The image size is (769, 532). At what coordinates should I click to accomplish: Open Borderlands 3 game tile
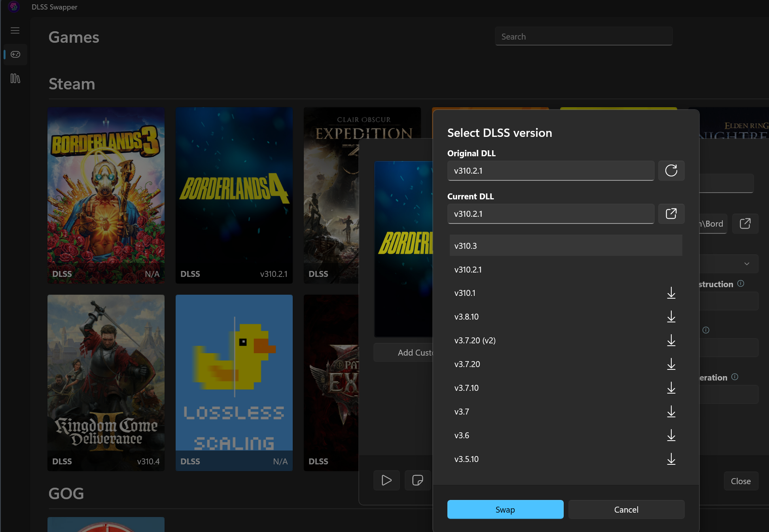(x=106, y=195)
